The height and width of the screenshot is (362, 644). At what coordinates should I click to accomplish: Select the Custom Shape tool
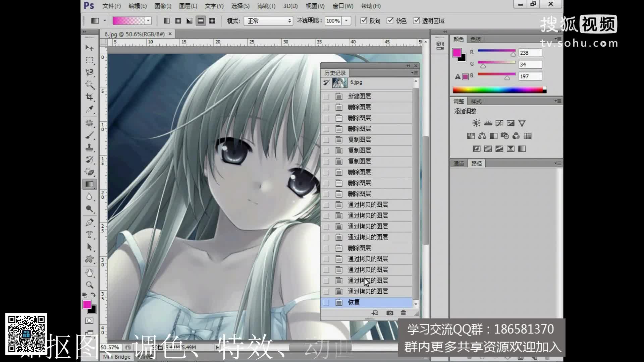click(x=89, y=259)
